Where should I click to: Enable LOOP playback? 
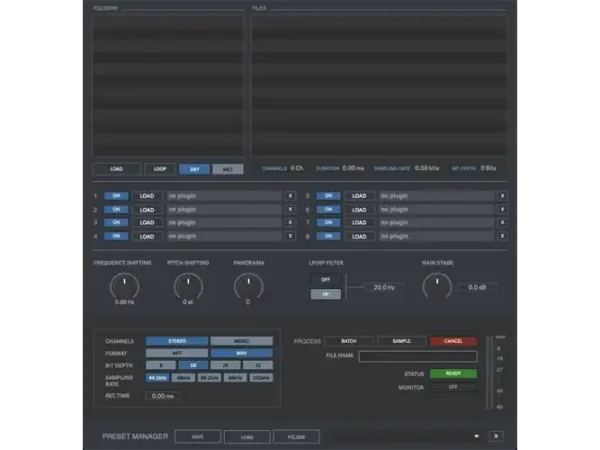click(x=160, y=169)
